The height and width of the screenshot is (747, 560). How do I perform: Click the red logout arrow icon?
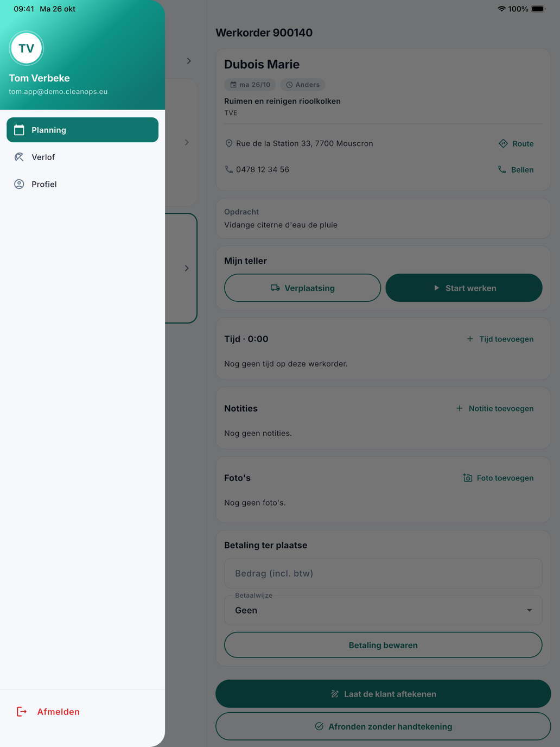22,712
